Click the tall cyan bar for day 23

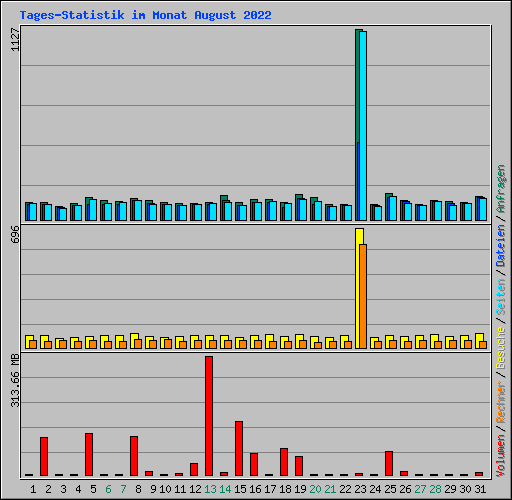363,126
